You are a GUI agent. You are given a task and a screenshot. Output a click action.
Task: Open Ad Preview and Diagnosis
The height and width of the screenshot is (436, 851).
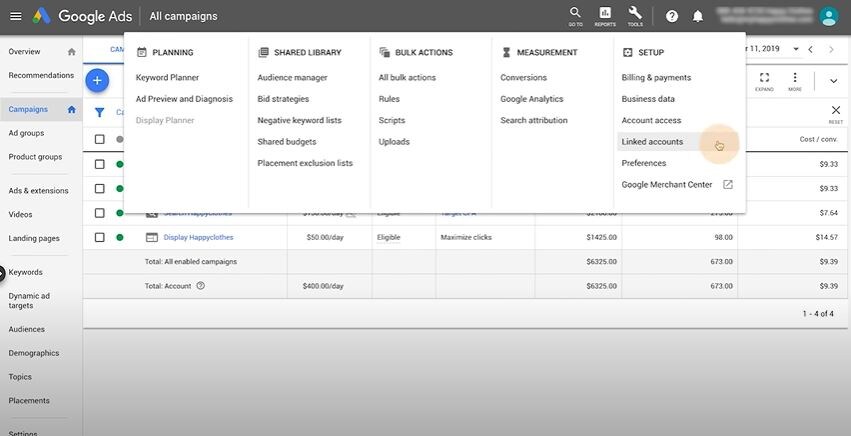[184, 99]
